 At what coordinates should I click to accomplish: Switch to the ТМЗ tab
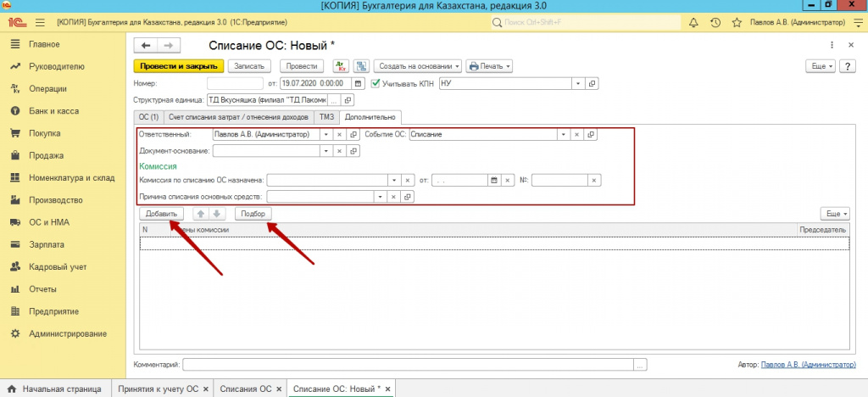click(x=327, y=117)
